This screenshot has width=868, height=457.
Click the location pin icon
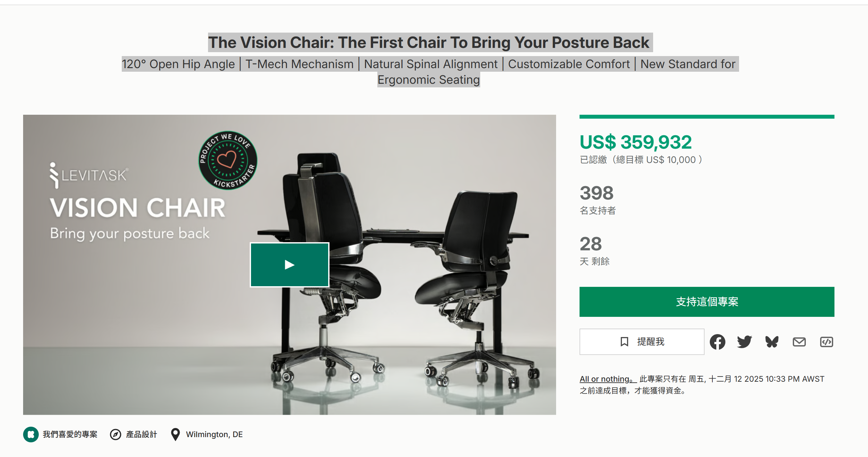tap(175, 434)
